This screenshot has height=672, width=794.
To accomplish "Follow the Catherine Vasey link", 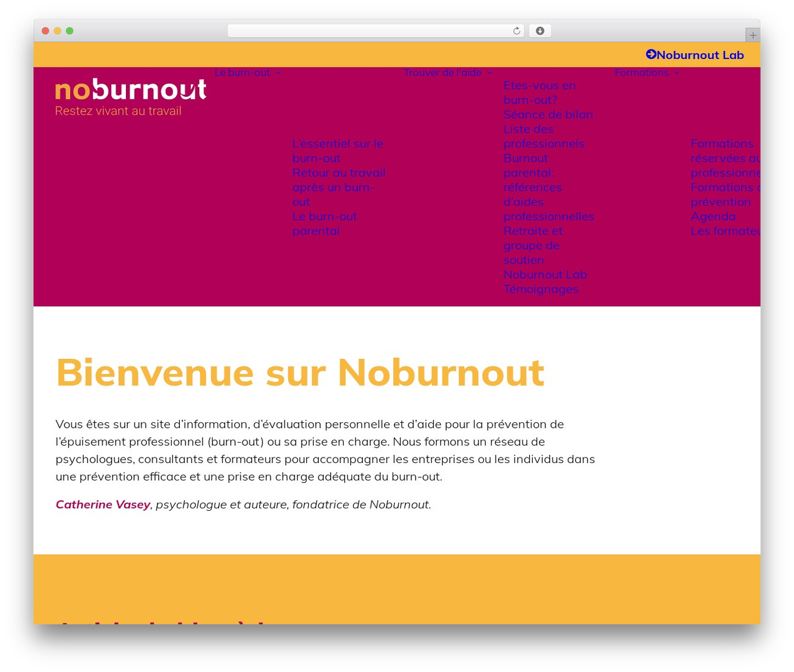I will [103, 505].
